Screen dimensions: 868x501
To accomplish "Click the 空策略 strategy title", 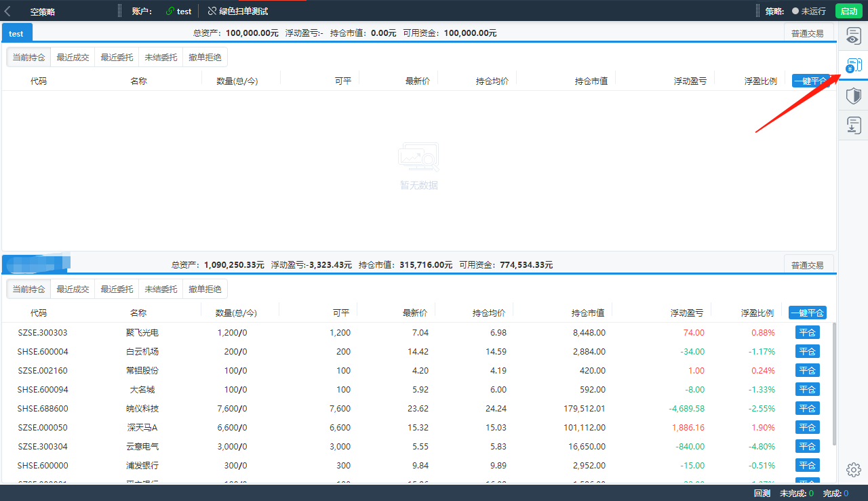I will pyautogui.click(x=42, y=12).
